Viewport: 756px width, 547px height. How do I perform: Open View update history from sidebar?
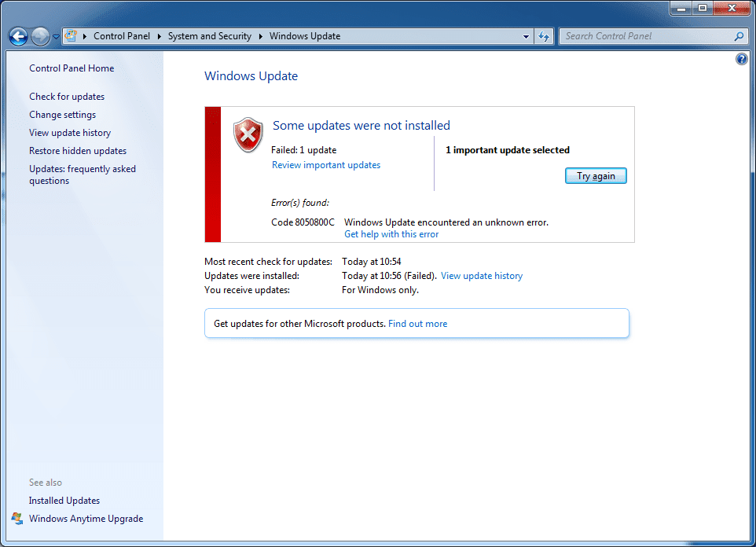click(69, 132)
